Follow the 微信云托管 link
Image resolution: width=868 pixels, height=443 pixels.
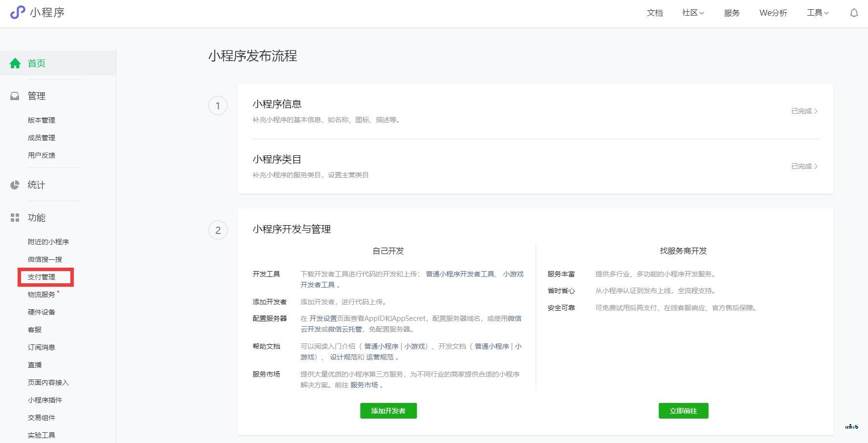(345, 329)
